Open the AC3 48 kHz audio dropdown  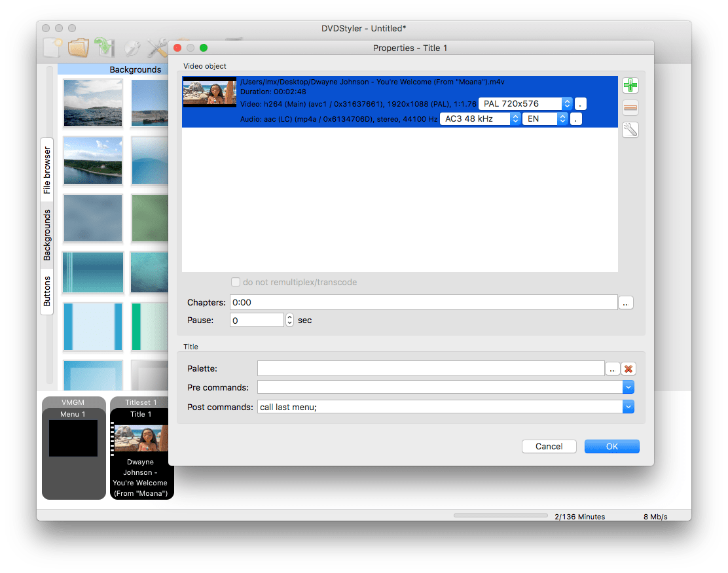pyautogui.click(x=515, y=118)
